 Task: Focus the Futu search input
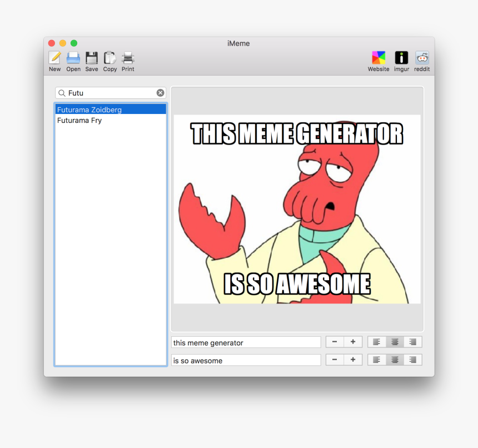point(111,93)
